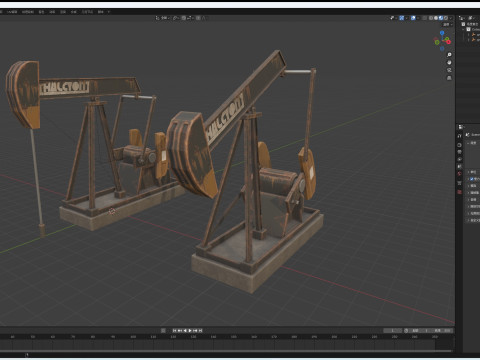Play the animation forward
The width and height of the screenshot is (480, 360).
coord(190,330)
